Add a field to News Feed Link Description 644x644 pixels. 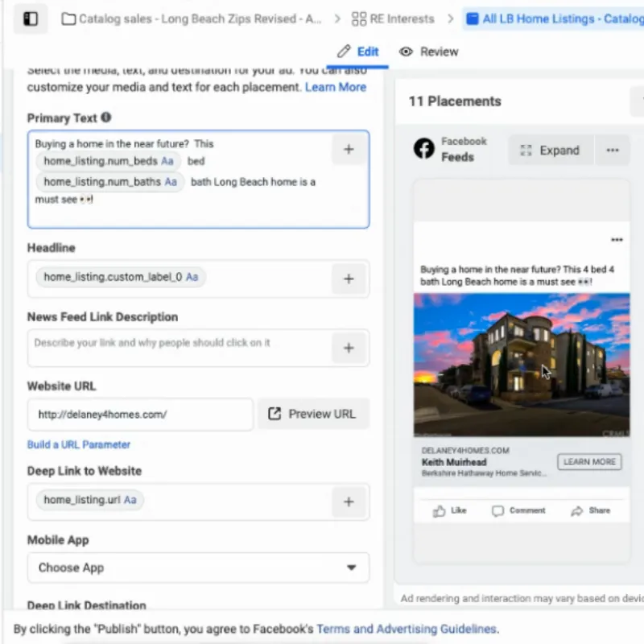[x=349, y=348]
